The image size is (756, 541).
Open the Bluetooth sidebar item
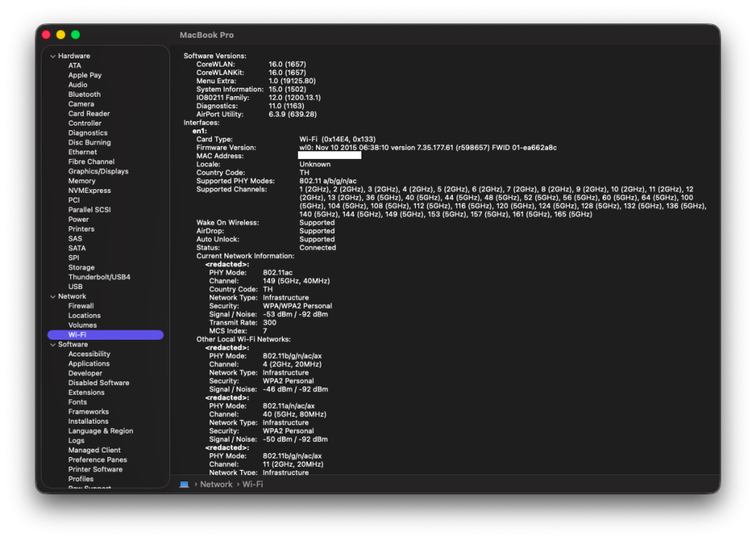coord(85,95)
